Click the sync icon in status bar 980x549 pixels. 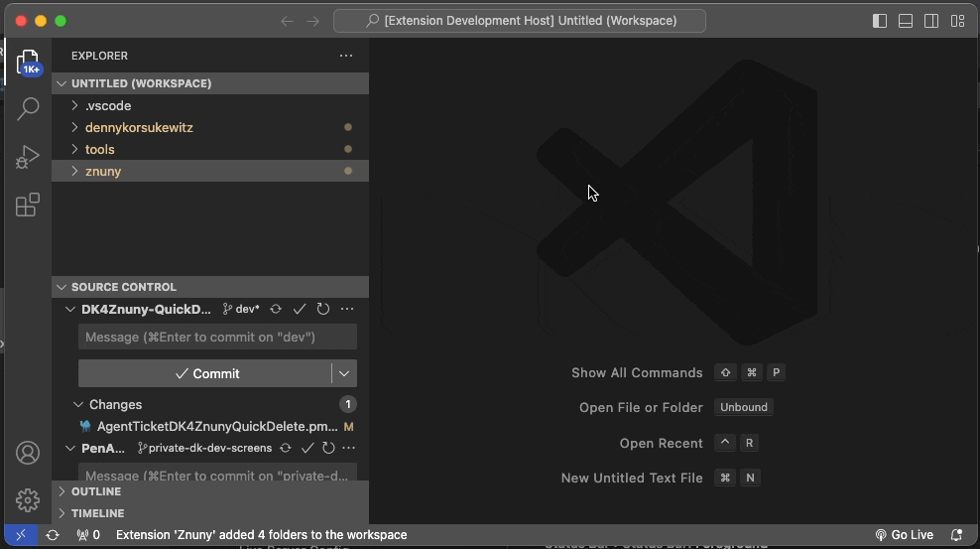pos(53,535)
